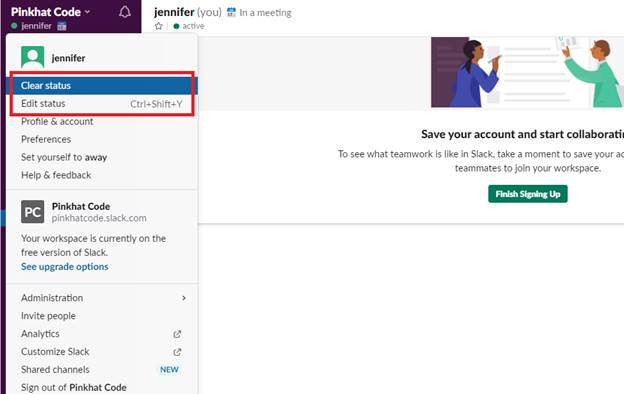Click the jennifer name in menu header
The image size is (624, 394).
[x=68, y=58]
